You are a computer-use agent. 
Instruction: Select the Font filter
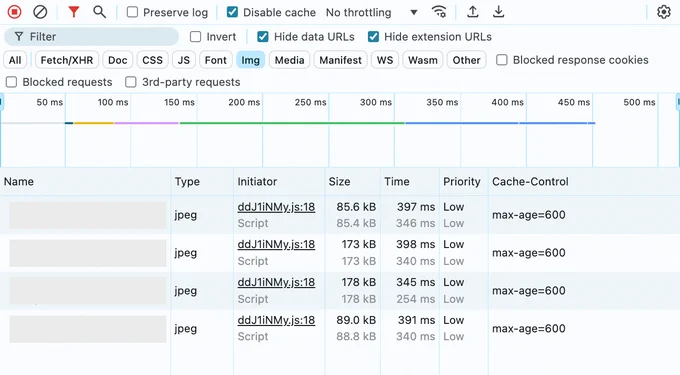[216, 60]
